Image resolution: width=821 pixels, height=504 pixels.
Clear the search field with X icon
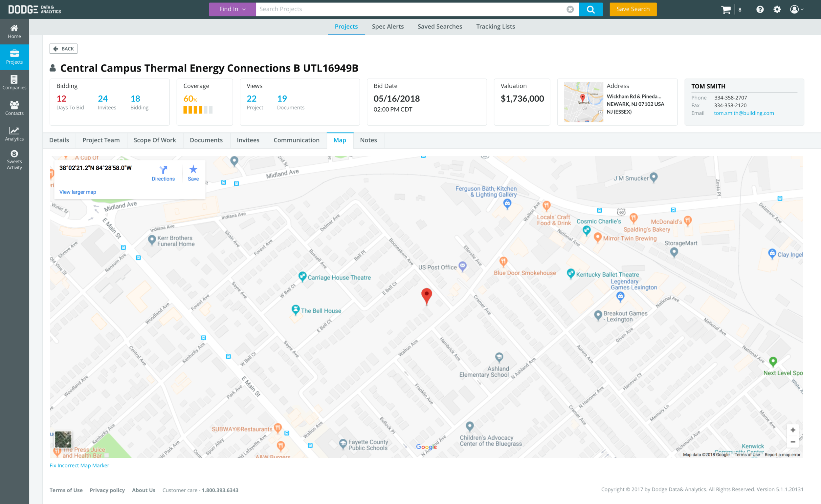pos(570,9)
